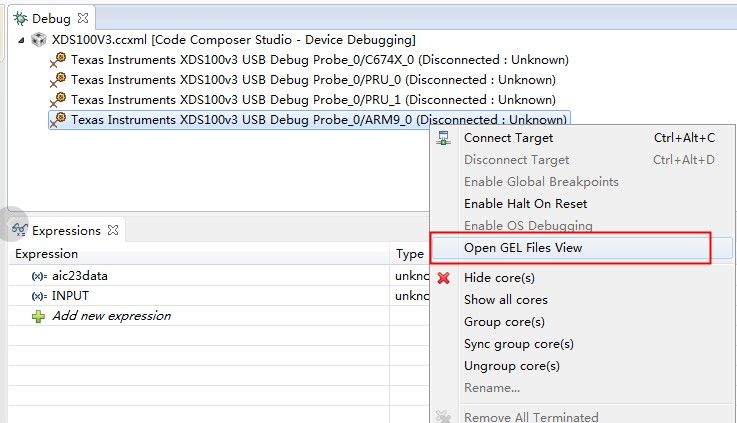The width and height of the screenshot is (737, 423).
Task: Switch to the Debug tab
Action: pos(51,18)
